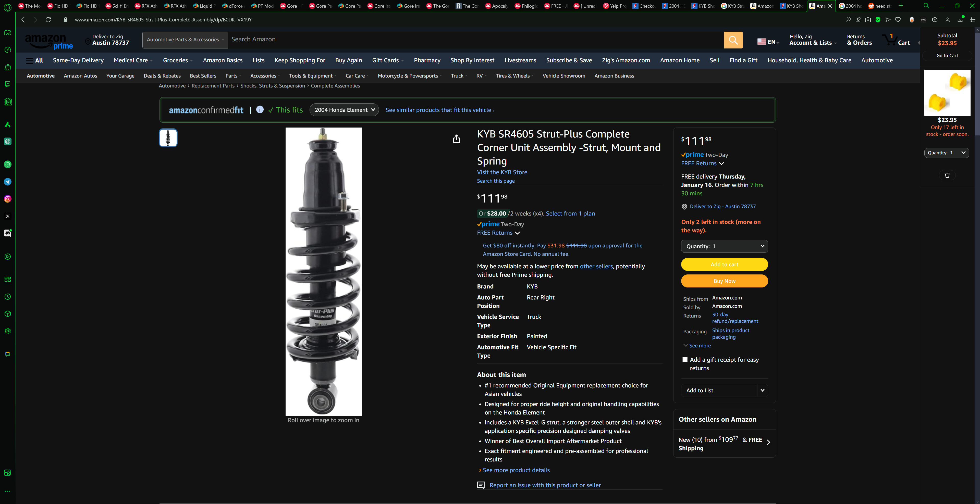
Task: Open the Downloads icon in toolbar
Action: point(960,20)
